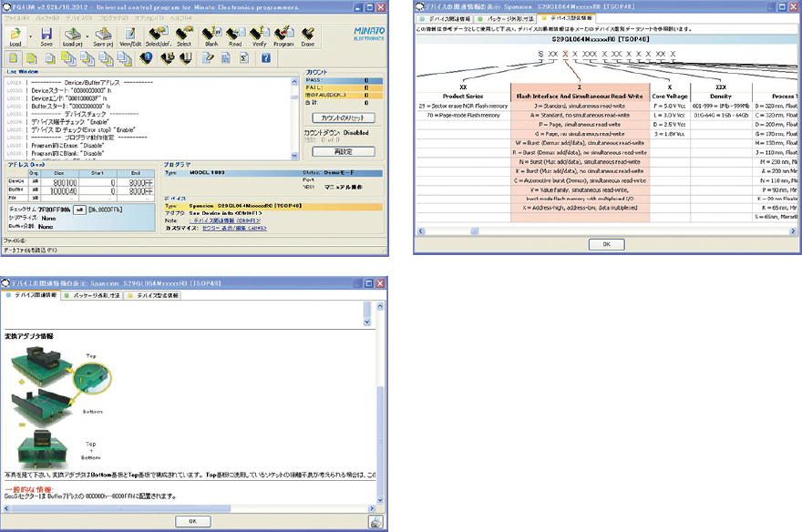Click the page-with-pencil icon in second toolbar row
The image size is (802, 532).
[x=207, y=58]
